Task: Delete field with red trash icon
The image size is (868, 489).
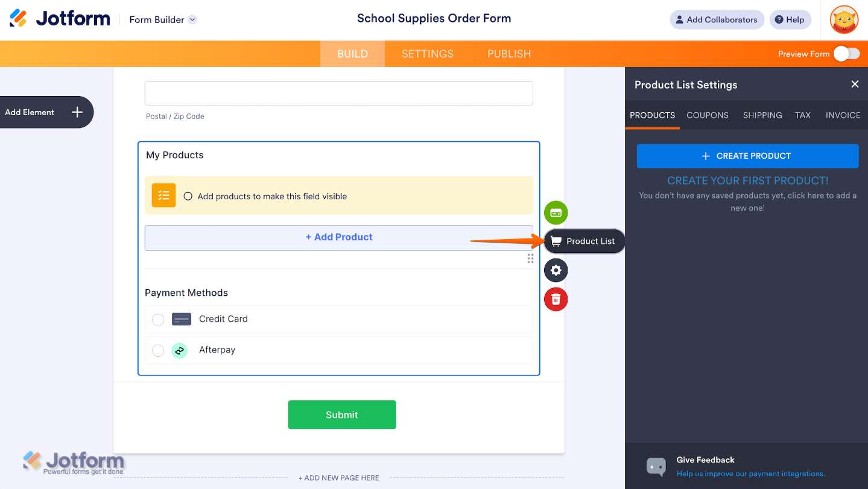Action: pos(556,299)
